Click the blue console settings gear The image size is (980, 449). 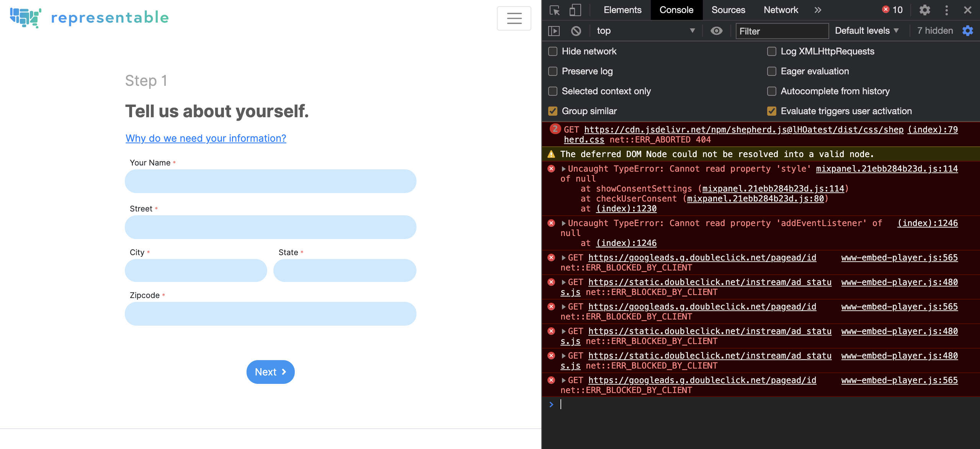click(x=967, y=31)
